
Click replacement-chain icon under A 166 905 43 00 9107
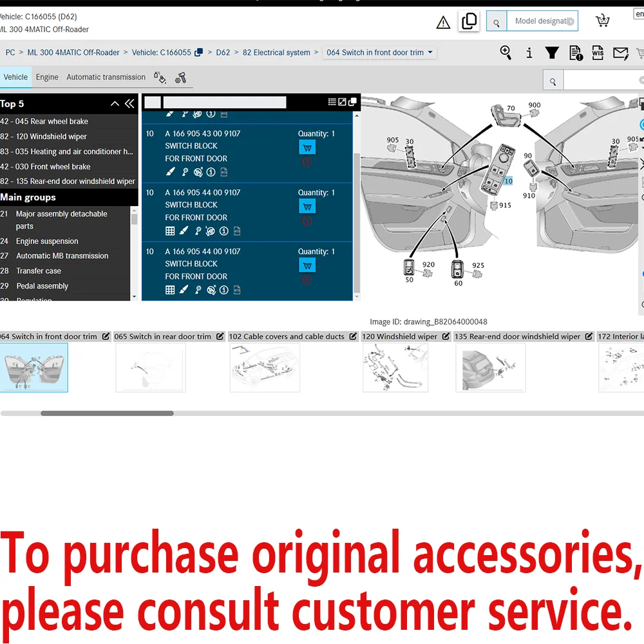[x=198, y=172]
